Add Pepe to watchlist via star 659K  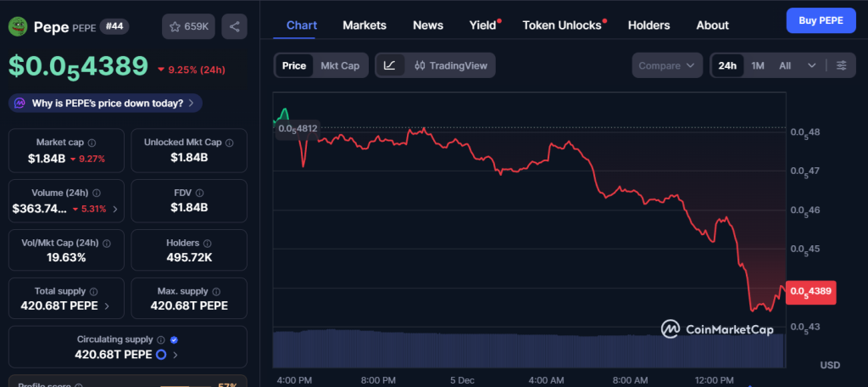[x=189, y=26]
